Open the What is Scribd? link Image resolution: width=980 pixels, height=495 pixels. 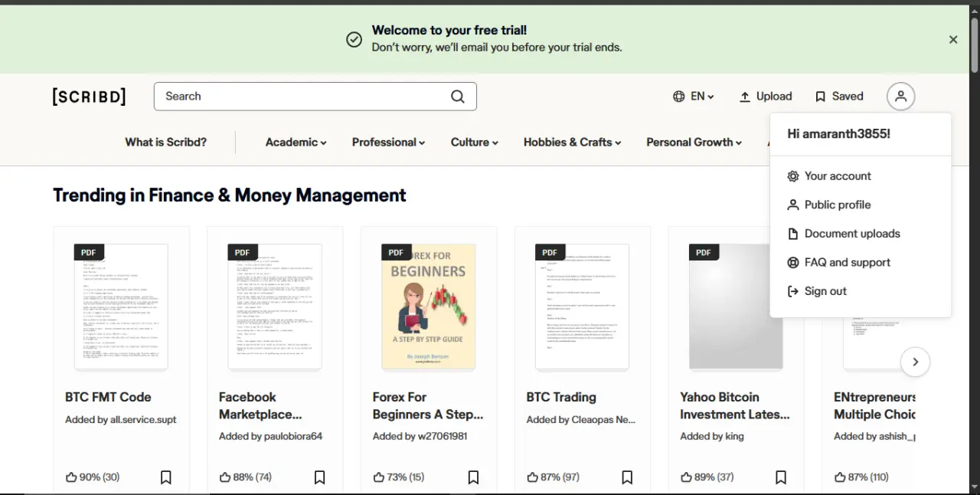click(x=165, y=143)
